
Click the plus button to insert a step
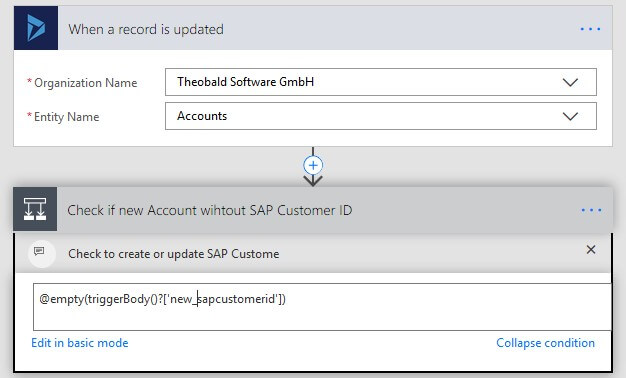[313, 165]
